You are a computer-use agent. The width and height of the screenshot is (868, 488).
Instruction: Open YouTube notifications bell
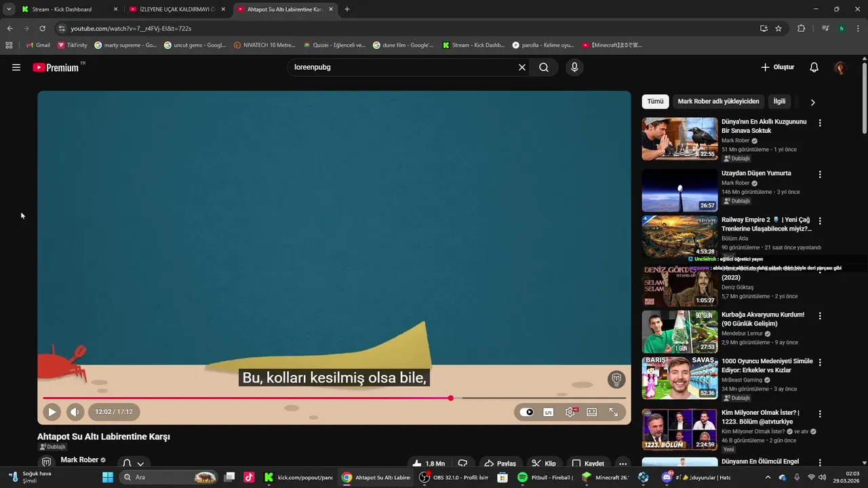pos(814,67)
